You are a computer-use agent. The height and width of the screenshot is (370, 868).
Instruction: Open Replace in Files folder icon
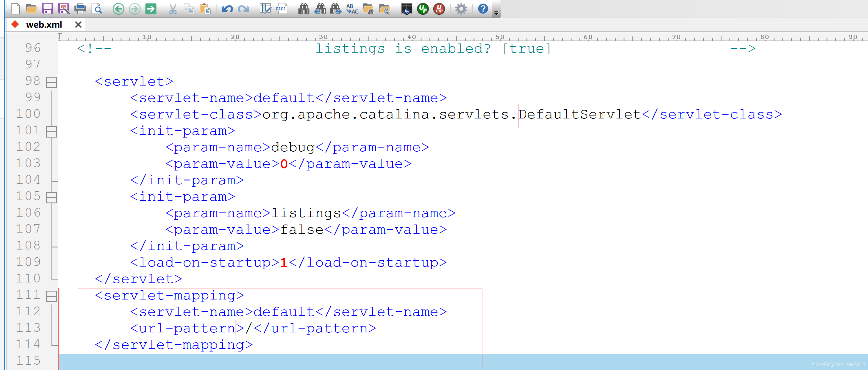click(384, 9)
